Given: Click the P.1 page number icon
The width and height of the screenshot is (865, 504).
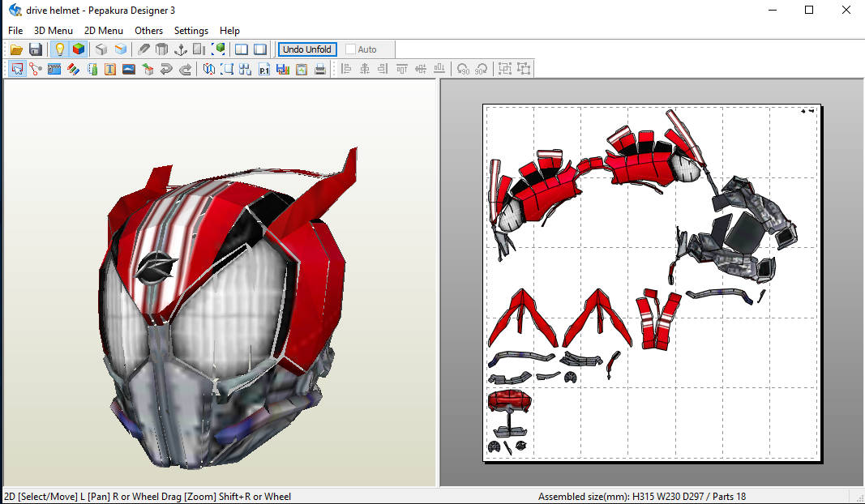Looking at the screenshot, I should pyautogui.click(x=264, y=69).
